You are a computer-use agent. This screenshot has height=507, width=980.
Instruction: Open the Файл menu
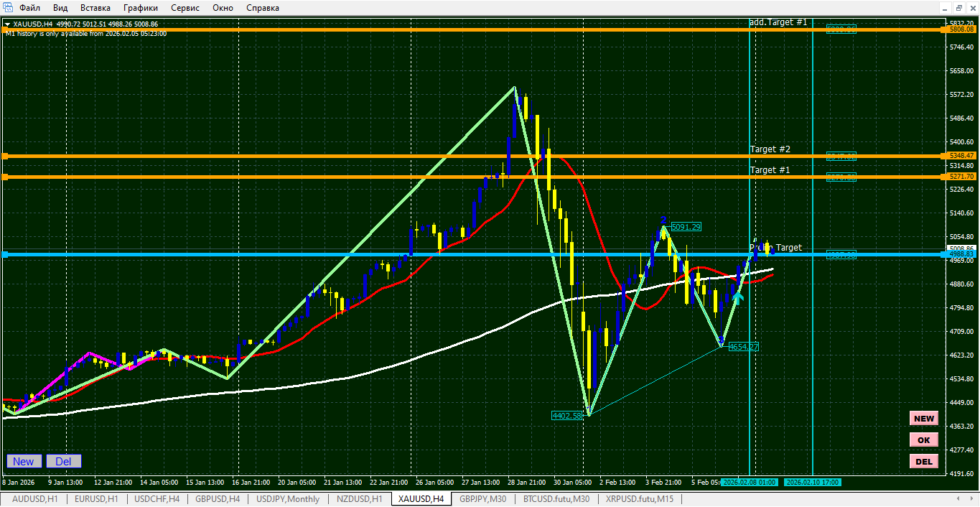(30, 8)
